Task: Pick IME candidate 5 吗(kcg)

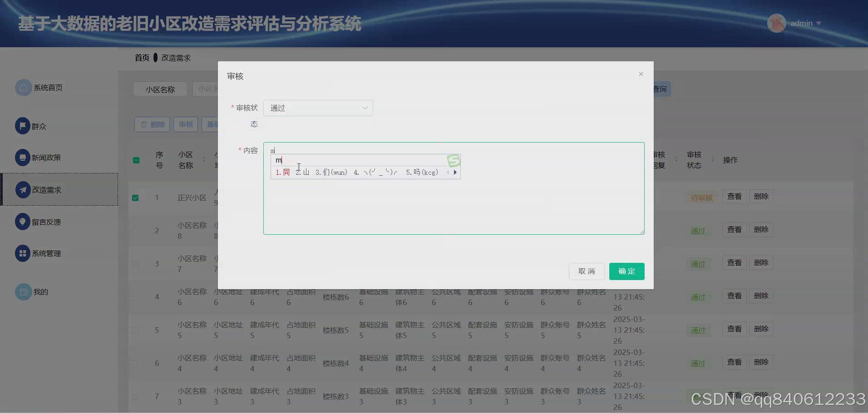Action: pyautogui.click(x=422, y=172)
